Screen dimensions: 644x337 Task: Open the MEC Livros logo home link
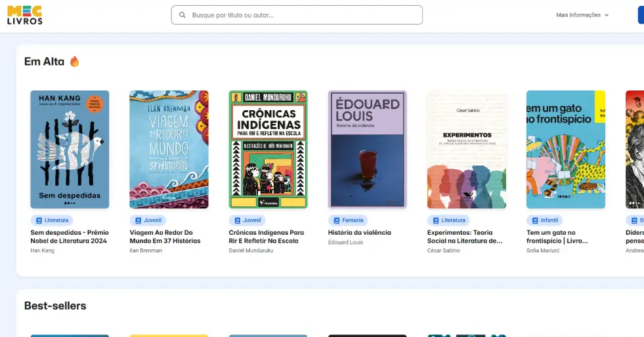25,15
